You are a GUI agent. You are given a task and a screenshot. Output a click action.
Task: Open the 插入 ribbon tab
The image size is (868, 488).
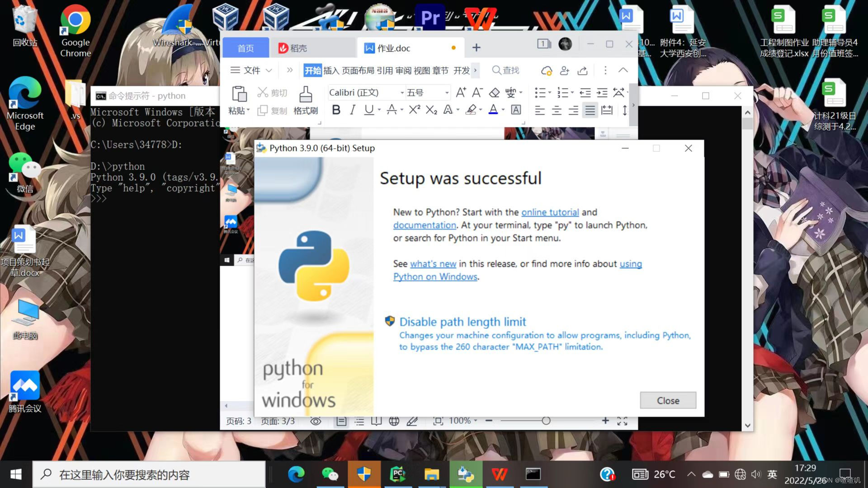click(331, 70)
